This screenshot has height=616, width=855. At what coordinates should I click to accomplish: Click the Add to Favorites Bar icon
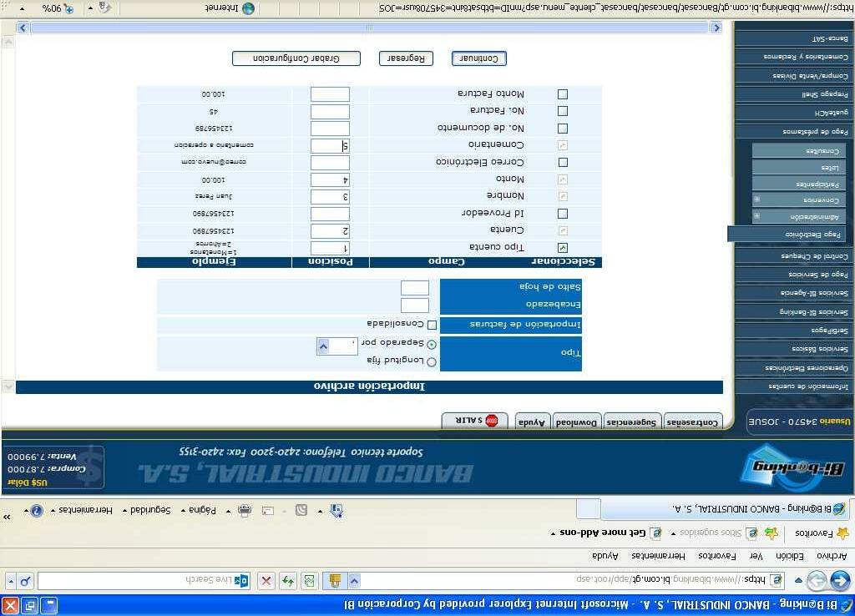[x=772, y=533]
